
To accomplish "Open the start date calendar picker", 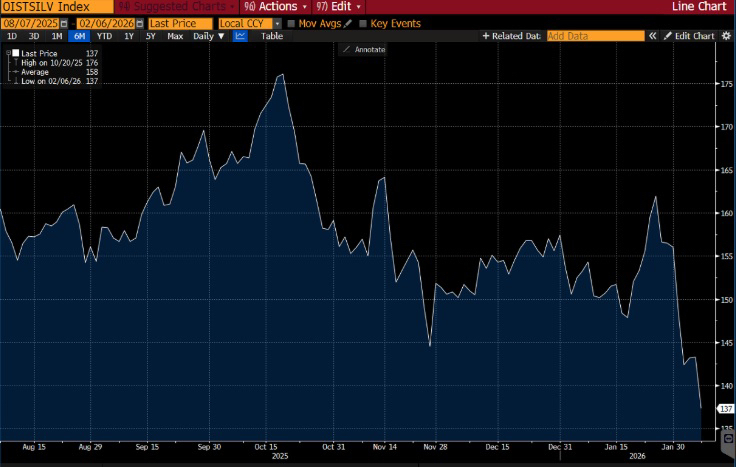I will (x=64, y=23).
